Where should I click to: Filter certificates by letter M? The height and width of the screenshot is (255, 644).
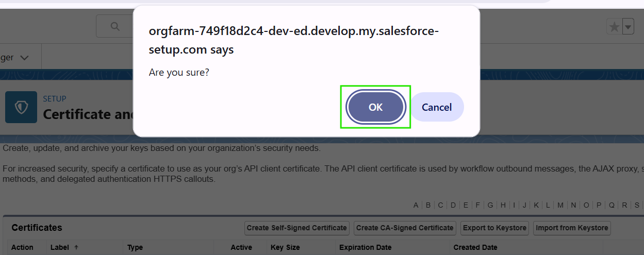point(560,205)
